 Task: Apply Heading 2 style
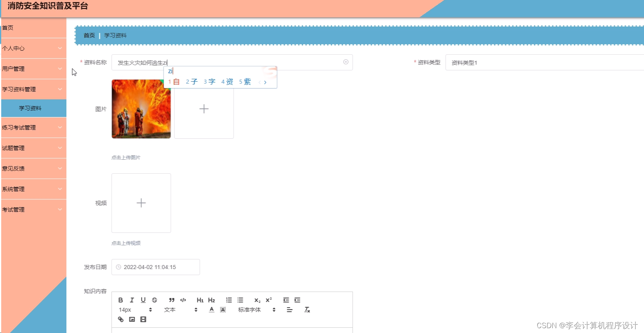211,300
